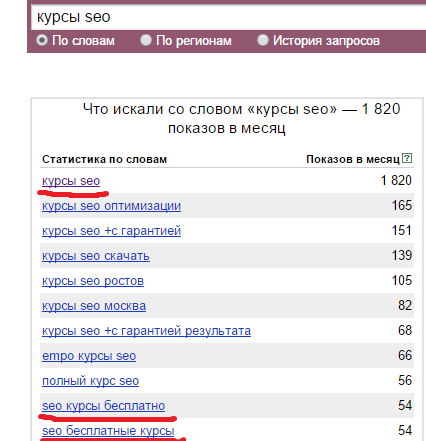Click the value '139' for 'курсы seo скачать'
The image size is (426, 441).
402,256
